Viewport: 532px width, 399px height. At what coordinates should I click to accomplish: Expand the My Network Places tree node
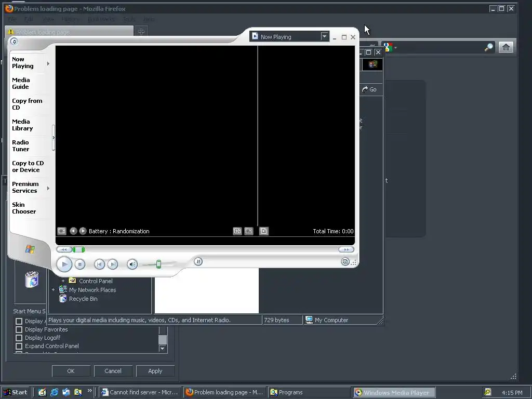pyautogui.click(x=54, y=290)
